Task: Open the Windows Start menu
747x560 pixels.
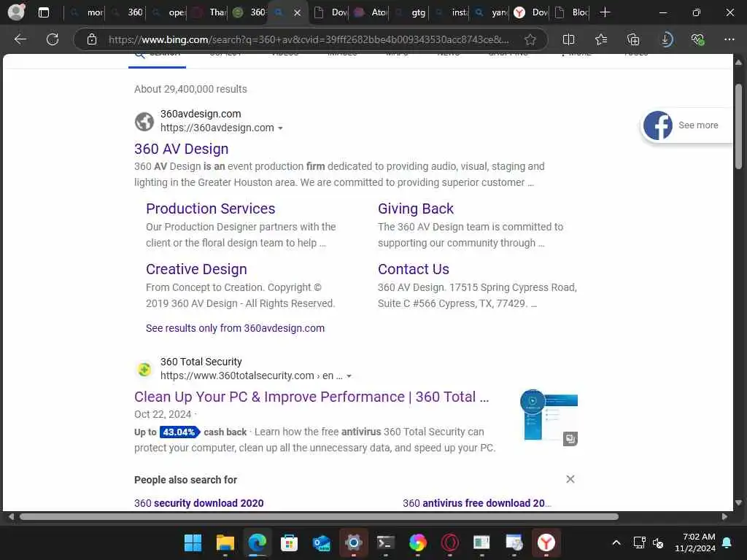Action: [x=193, y=542]
